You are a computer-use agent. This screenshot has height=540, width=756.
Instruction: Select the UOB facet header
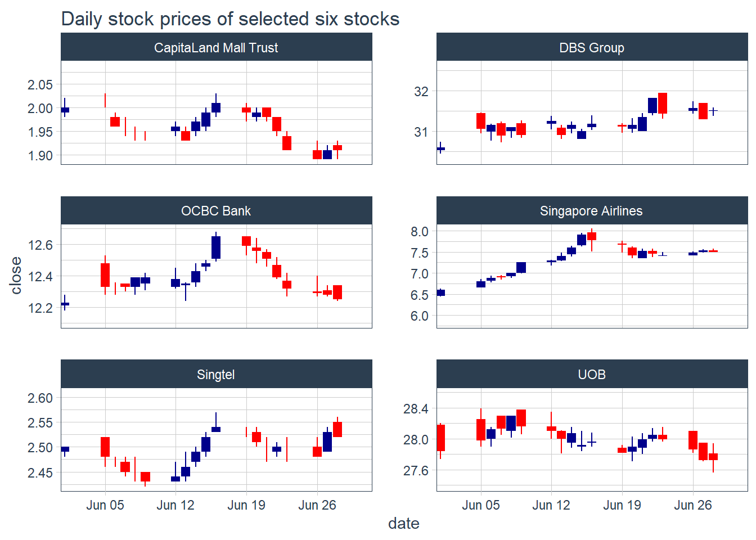click(x=592, y=375)
